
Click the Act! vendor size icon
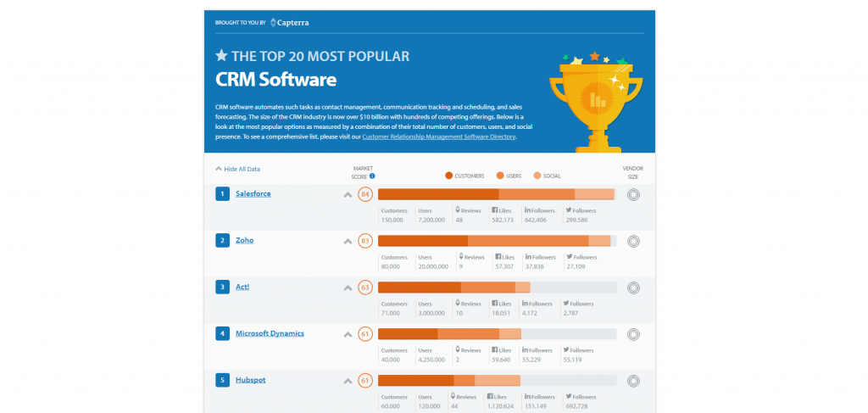(x=633, y=287)
